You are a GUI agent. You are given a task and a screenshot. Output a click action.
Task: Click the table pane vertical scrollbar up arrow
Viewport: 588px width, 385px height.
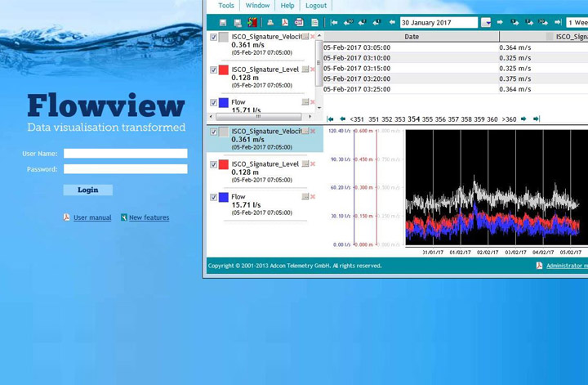tap(319, 36)
